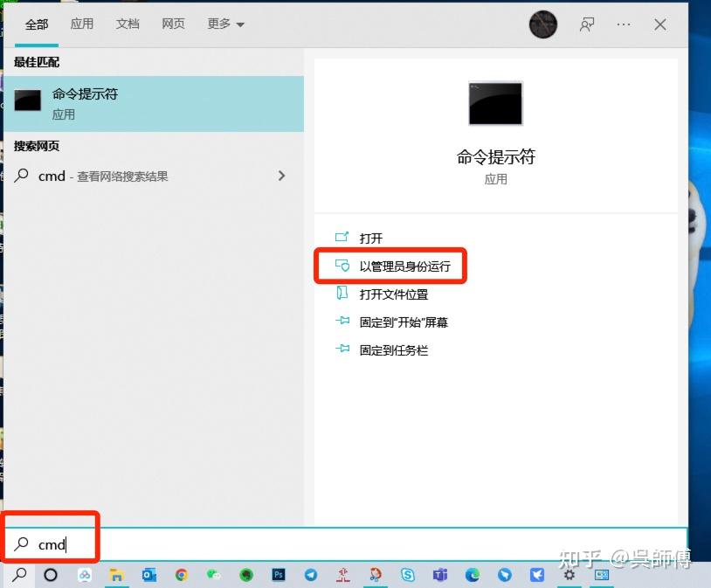This screenshot has height=588, width=711.
Task: Click the cmd search input box
Action: pos(52,543)
